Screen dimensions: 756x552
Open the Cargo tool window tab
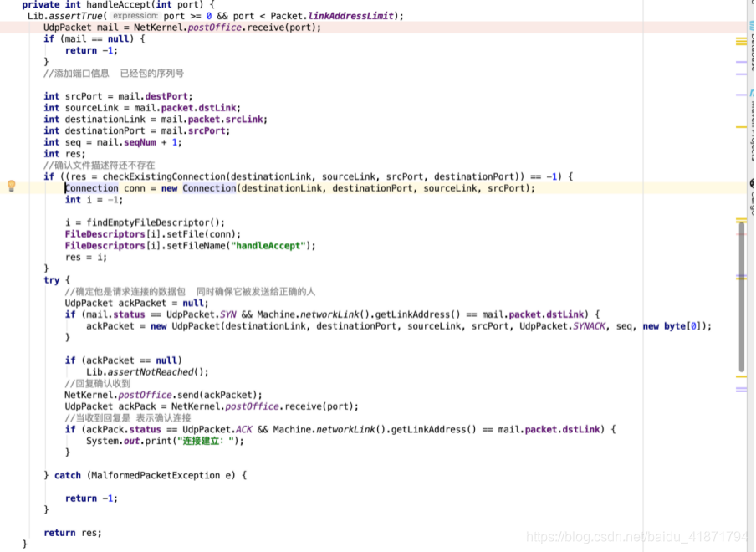pos(752,195)
